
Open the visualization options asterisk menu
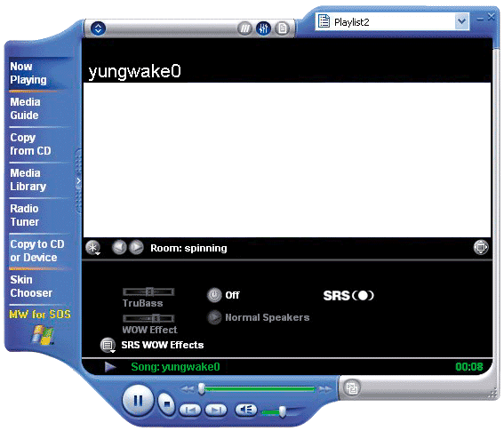click(x=93, y=248)
